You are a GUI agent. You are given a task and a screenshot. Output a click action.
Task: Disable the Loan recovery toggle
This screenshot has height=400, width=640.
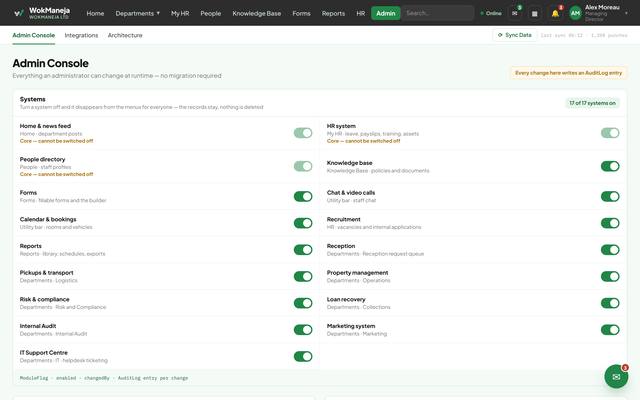(x=610, y=303)
